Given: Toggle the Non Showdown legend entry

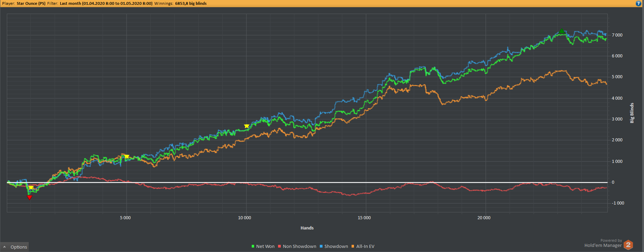Looking at the screenshot, I should coord(297,246).
